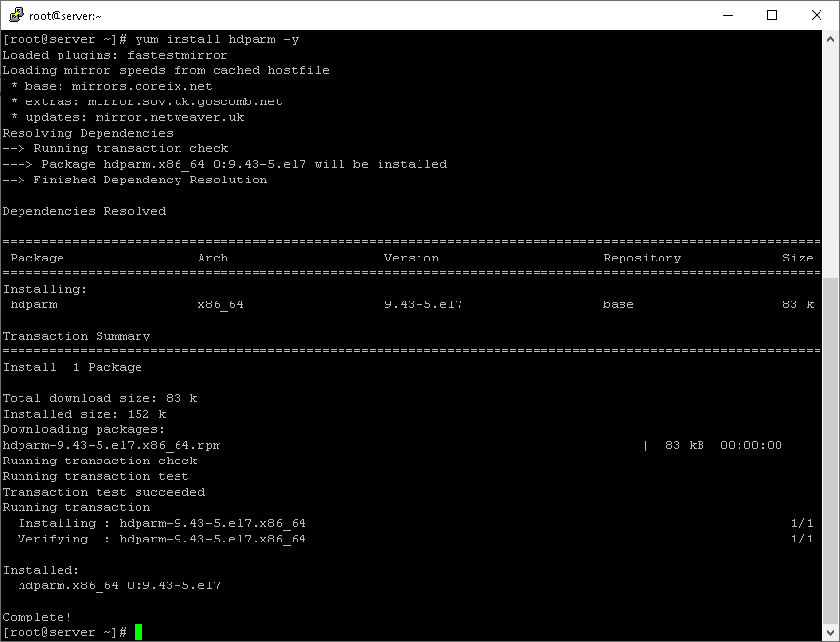Click the 'yum install hdparm -y' command text

pos(217,40)
